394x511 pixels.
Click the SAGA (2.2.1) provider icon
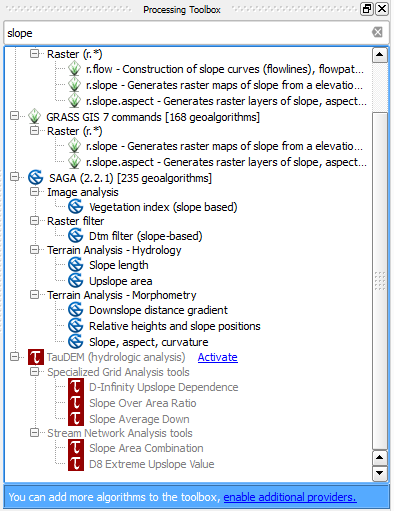coord(36,178)
